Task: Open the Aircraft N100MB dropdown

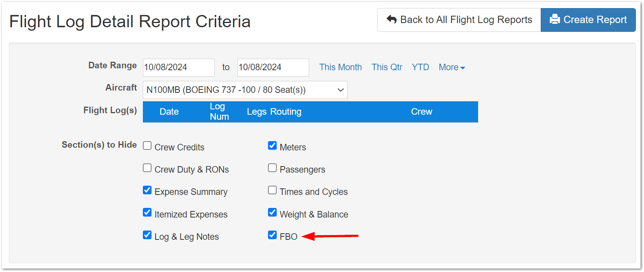Action: tap(245, 90)
